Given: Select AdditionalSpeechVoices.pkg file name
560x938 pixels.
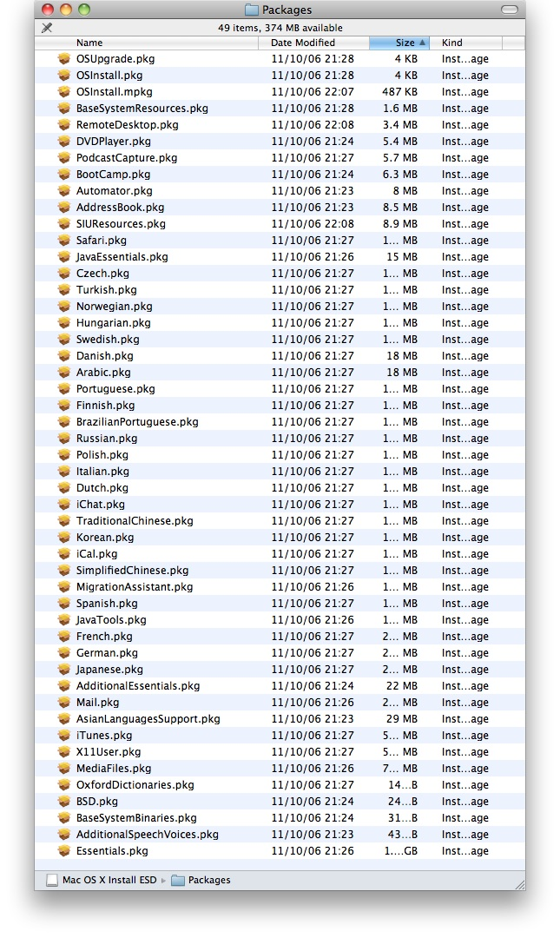Looking at the screenshot, I should click(148, 835).
